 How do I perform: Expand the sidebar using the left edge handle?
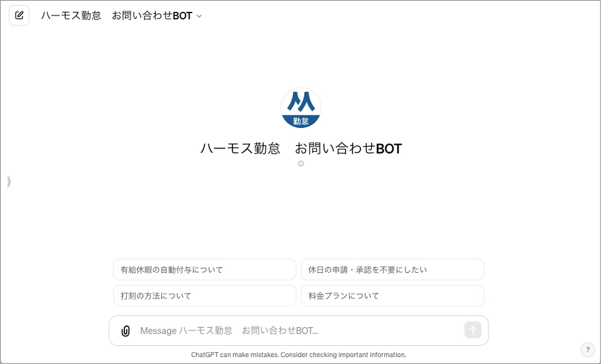point(9,182)
